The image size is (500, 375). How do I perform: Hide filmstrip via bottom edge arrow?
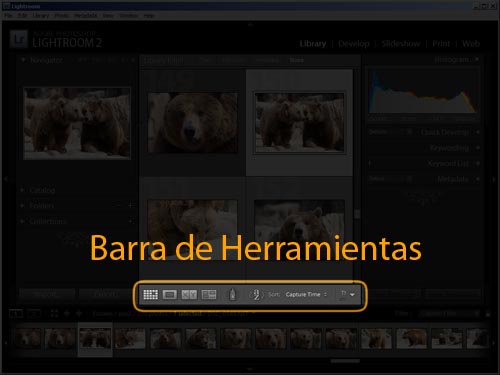(250, 369)
